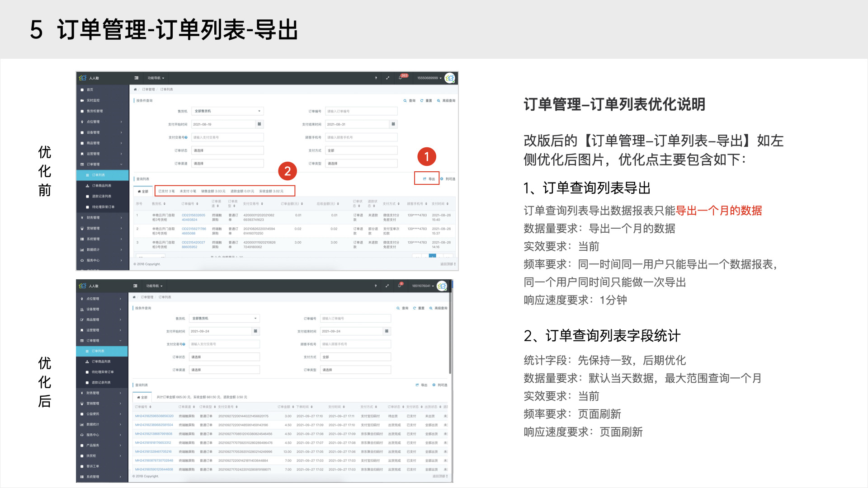Click the 支付交易号 help icon in the 优化后 screenshot
868x488 pixels.
click(x=184, y=344)
